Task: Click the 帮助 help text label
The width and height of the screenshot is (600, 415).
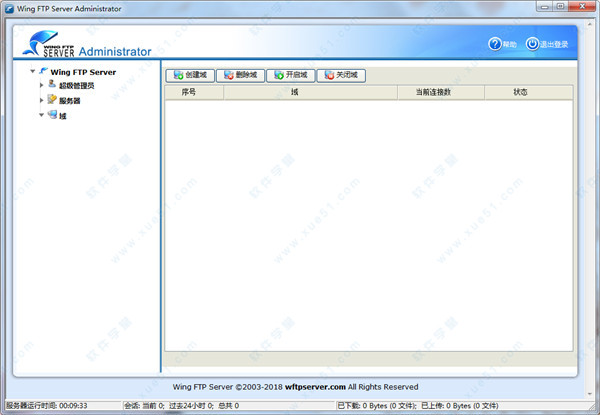Action: [509, 44]
